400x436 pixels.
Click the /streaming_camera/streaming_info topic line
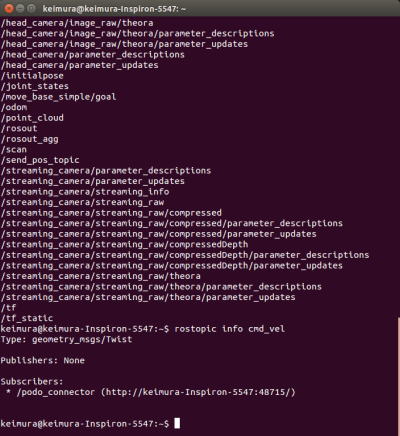(x=85, y=192)
